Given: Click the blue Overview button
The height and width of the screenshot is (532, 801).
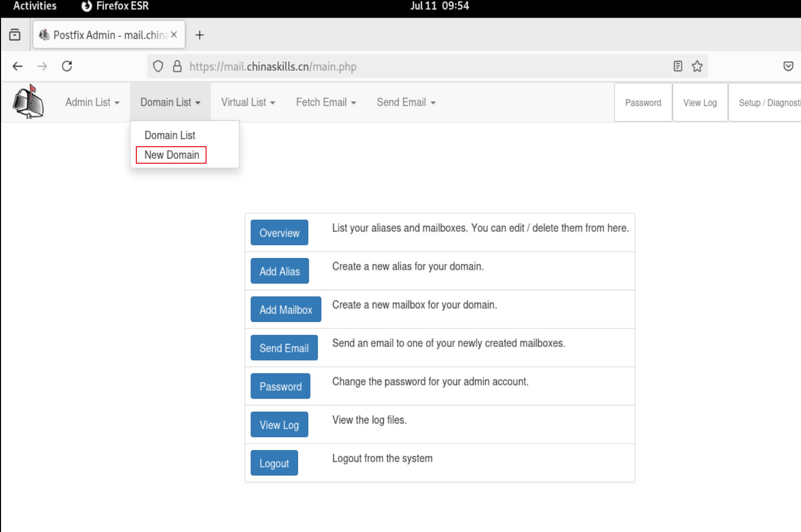Looking at the screenshot, I should pos(279,232).
